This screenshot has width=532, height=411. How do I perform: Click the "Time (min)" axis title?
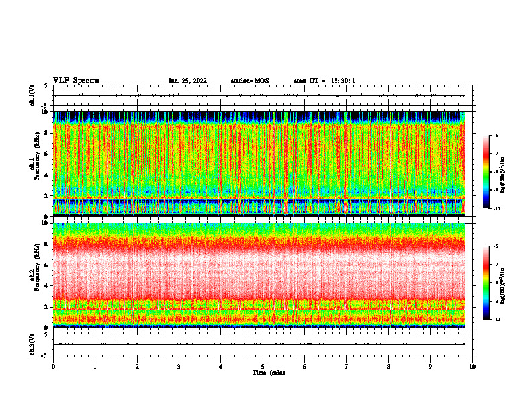click(269, 373)
